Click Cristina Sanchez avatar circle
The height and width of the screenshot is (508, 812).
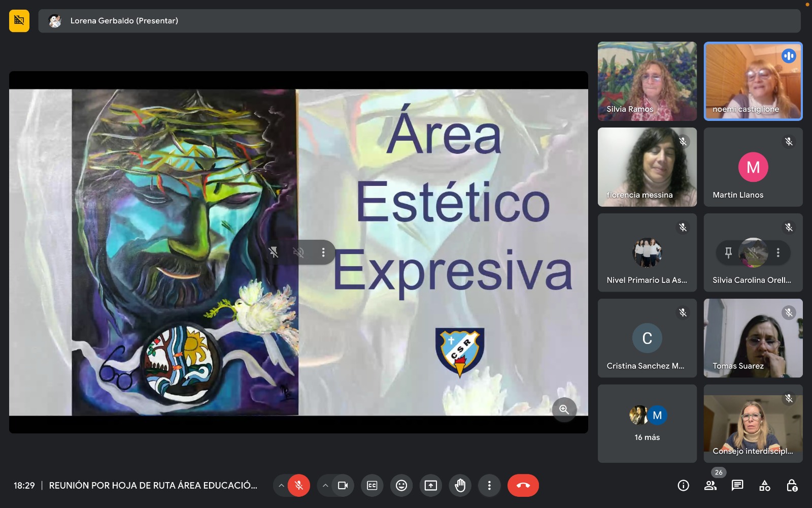[x=647, y=338]
